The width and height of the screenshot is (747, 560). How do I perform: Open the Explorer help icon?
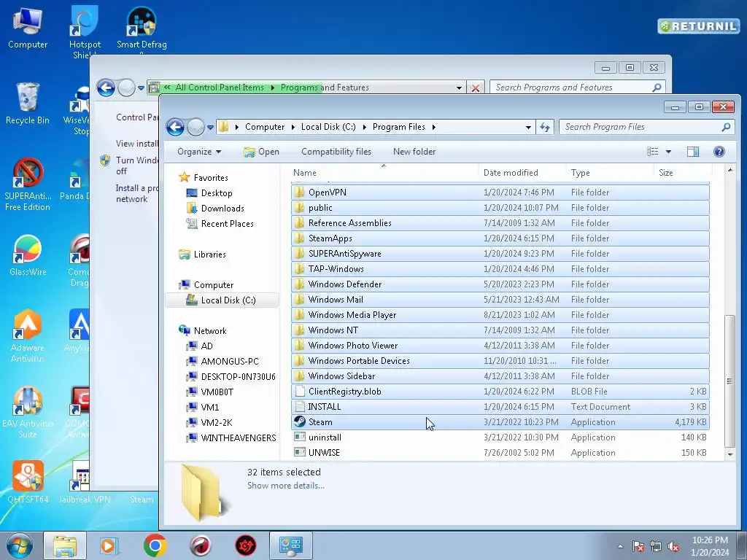pyautogui.click(x=719, y=152)
